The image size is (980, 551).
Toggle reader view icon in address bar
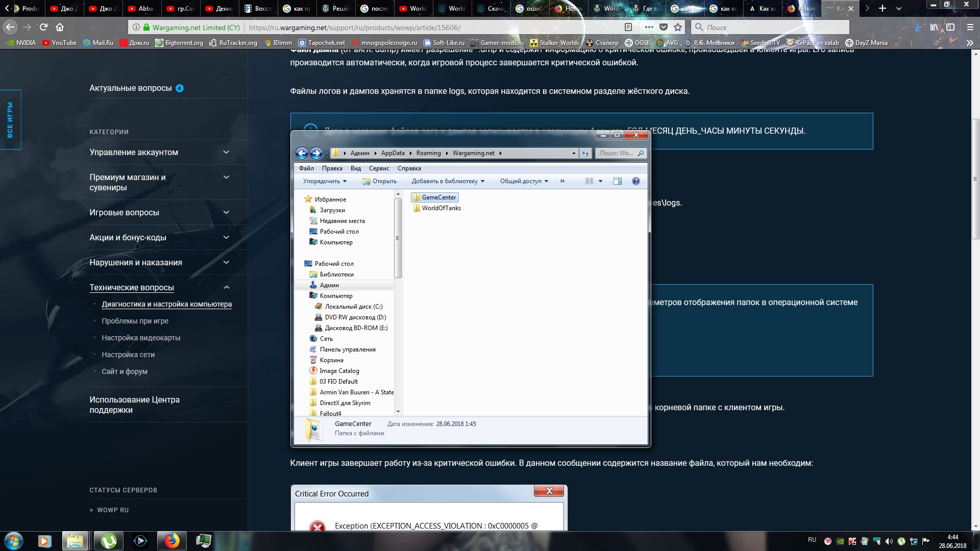[x=628, y=28]
